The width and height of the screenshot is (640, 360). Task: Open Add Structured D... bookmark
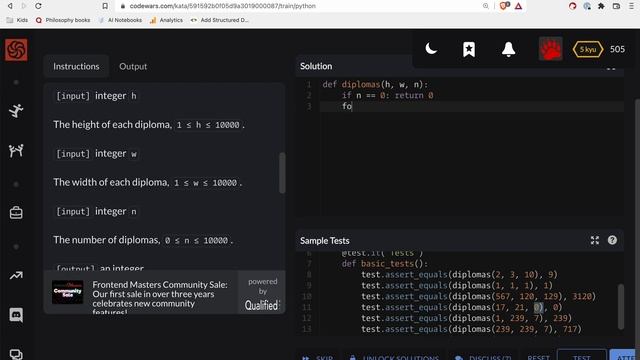[219, 20]
